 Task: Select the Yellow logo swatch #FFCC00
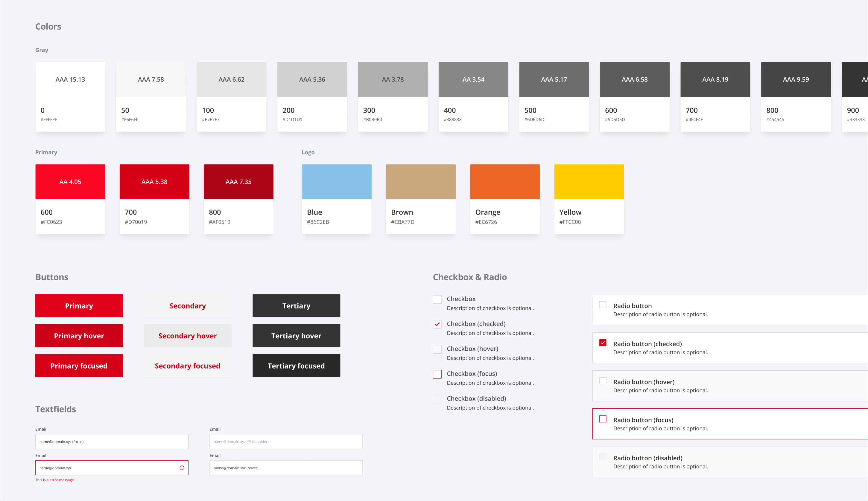tap(589, 199)
